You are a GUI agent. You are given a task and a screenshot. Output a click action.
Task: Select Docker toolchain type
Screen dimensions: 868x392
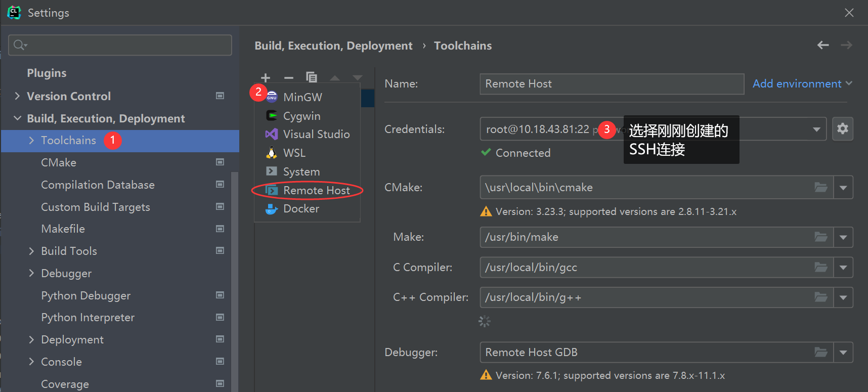click(x=301, y=209)
